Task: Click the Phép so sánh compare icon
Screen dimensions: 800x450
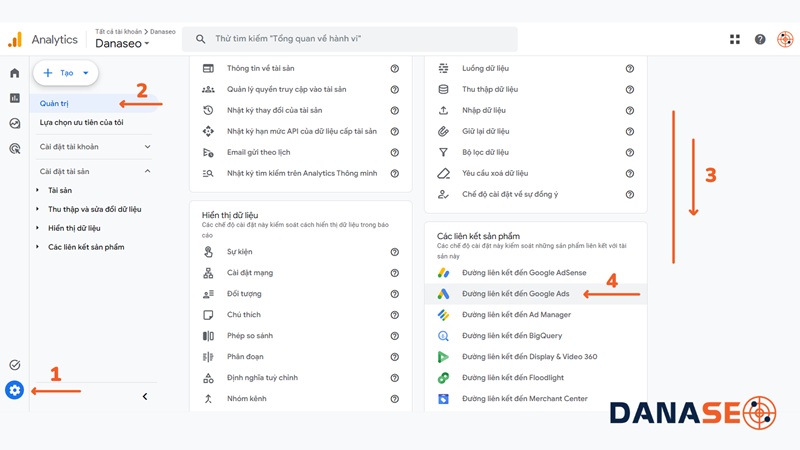Action: pyautogui.click(x=208, y=336)
